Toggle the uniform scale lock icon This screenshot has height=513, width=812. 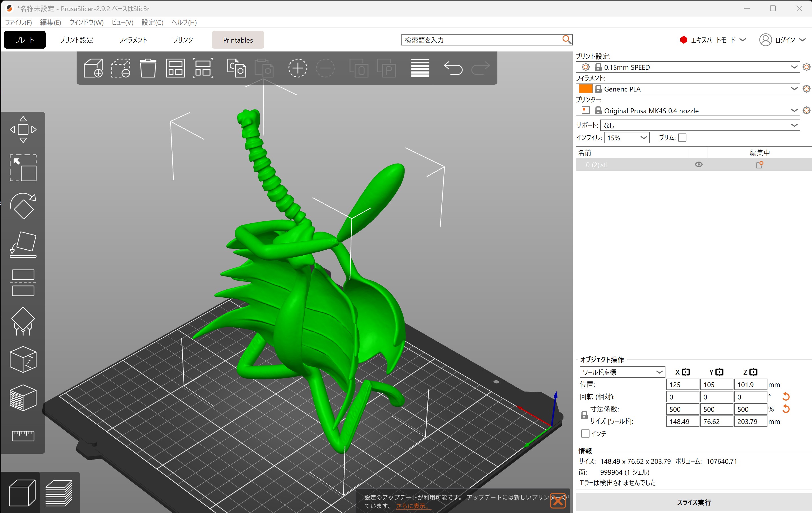coord(584,415)
